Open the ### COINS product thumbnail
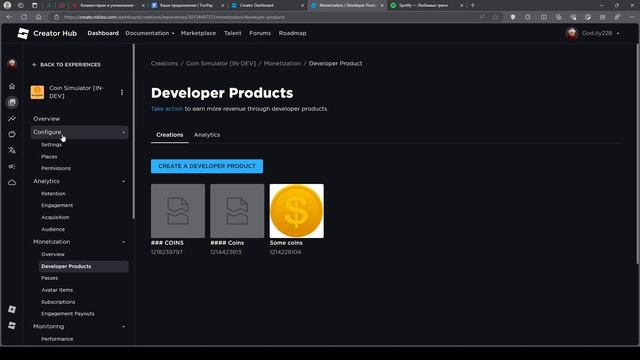This screenshot has height=360, width=640. coord(178,211)
